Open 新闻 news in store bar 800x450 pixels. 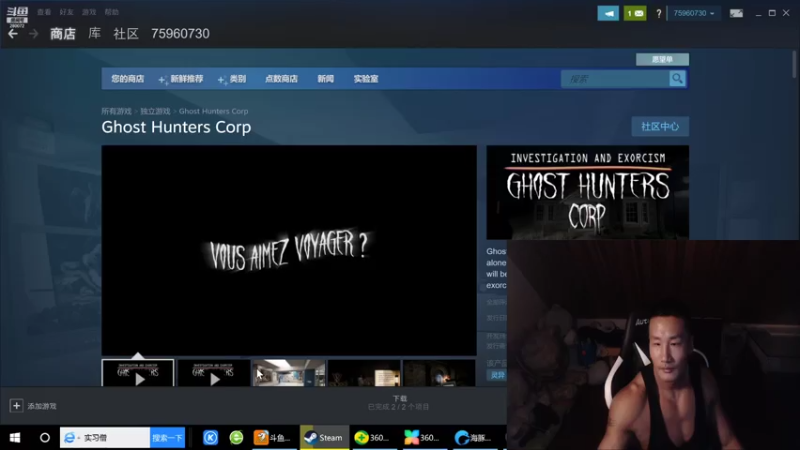[326, 79]
